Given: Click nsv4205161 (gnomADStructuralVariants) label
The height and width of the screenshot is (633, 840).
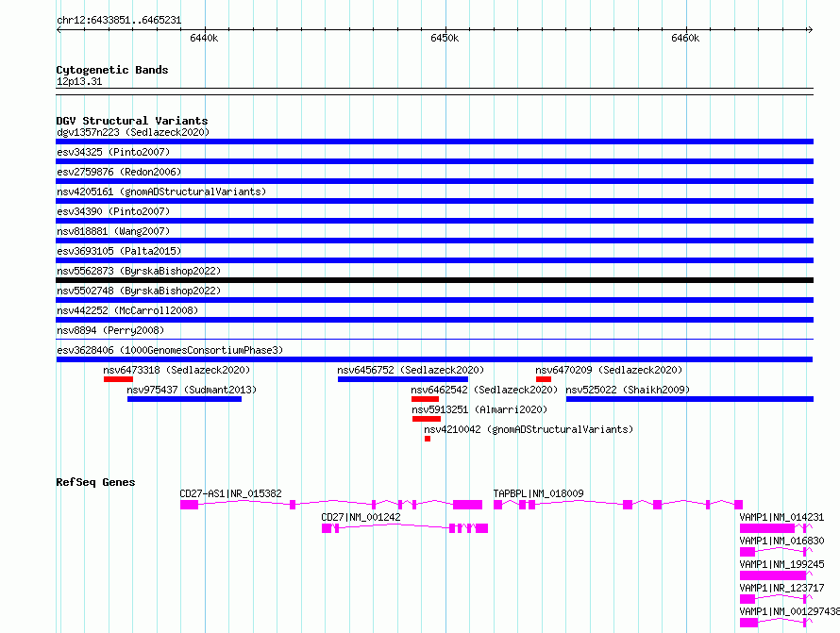Looking at the screenshot, I should click(161, 192).
